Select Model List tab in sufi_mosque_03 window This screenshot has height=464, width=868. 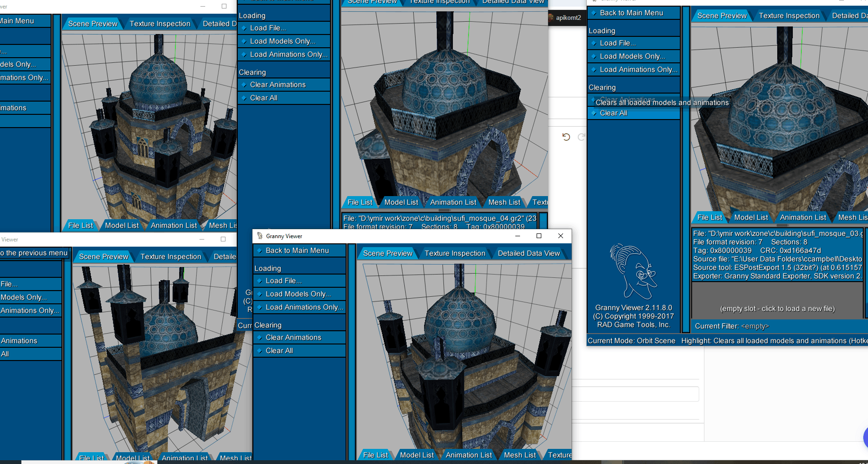tap(751, 217)
